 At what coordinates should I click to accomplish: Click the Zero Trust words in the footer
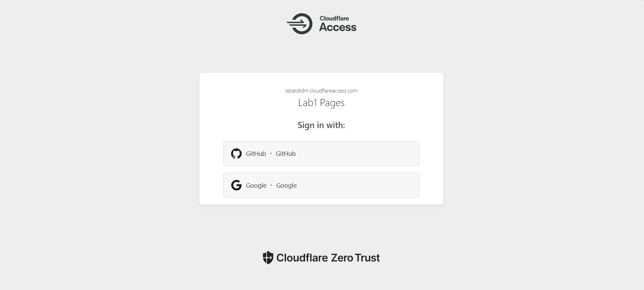(x=355, y=258)
